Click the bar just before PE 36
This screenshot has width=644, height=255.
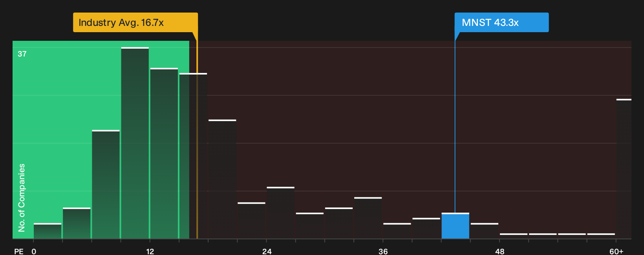368,218
